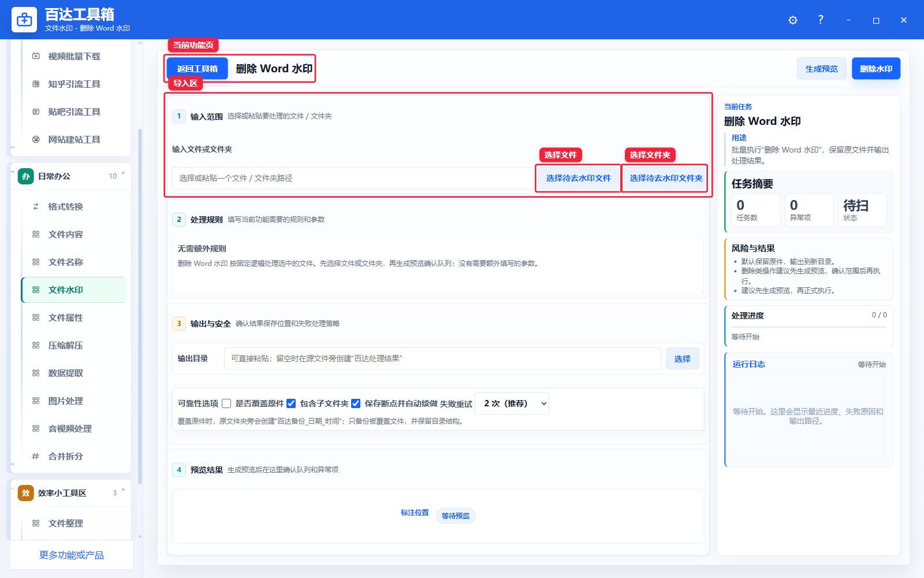Click the 异常项 summary card
Image resolution: width=924 pixels, height=578 pixels.
(808, 210)
